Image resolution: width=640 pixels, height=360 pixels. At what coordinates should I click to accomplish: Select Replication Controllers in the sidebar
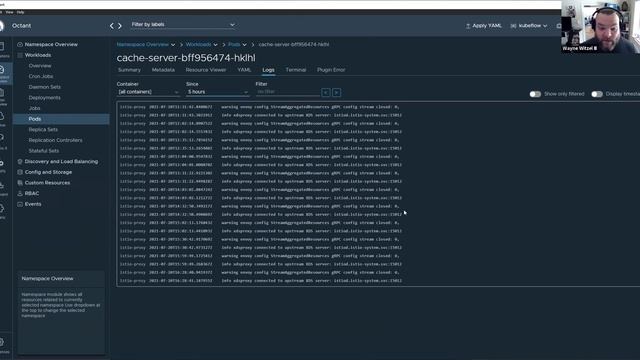coord(56,140)
